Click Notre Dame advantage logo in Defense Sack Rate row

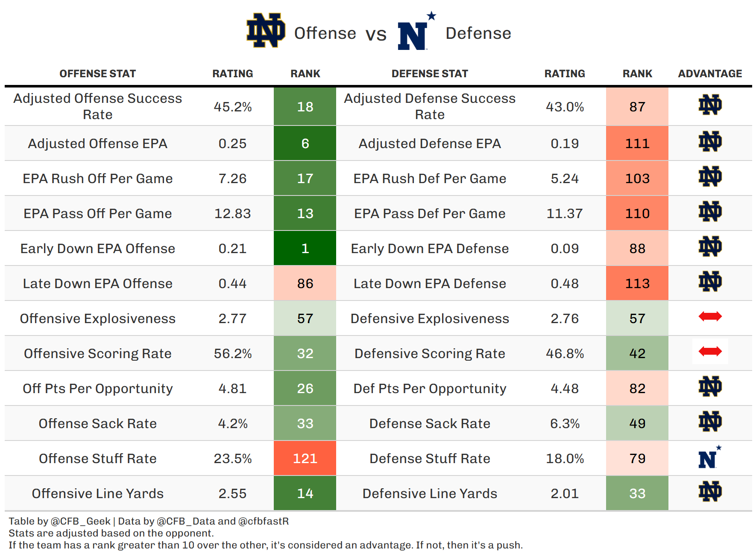coord(710,422)
